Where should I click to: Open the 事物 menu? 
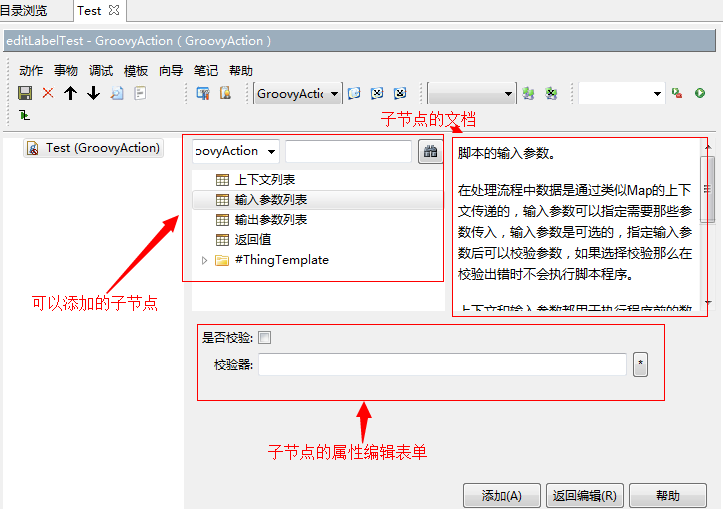65,71
